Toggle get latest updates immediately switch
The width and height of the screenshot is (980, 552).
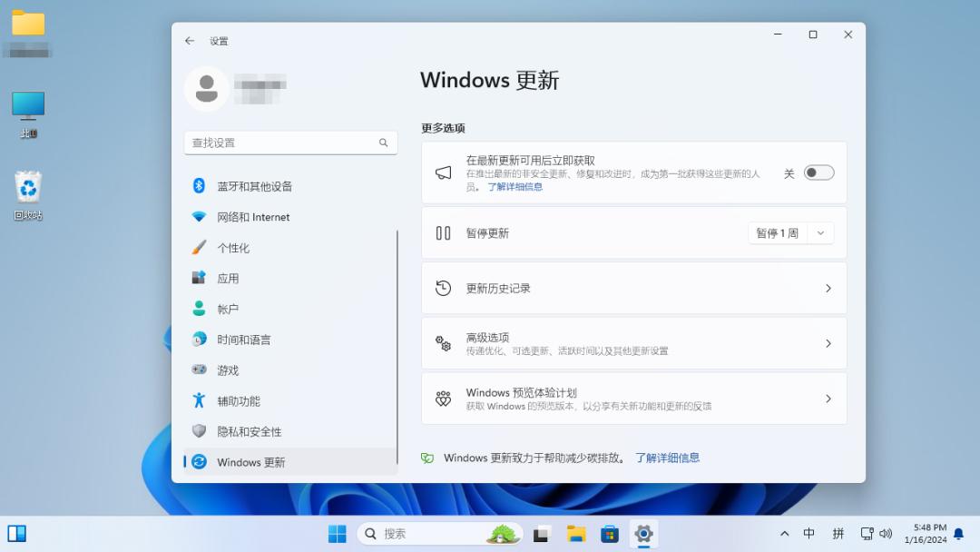pyautogui.click(x=818, y=173)
